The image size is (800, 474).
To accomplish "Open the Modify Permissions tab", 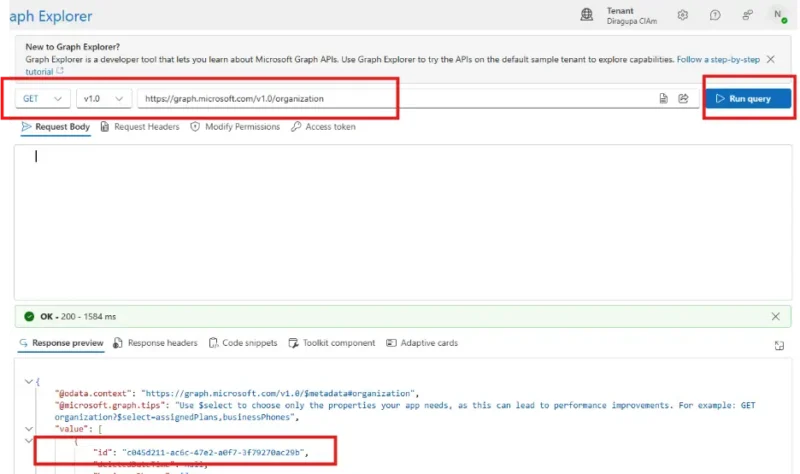I will tap(235, 127).
